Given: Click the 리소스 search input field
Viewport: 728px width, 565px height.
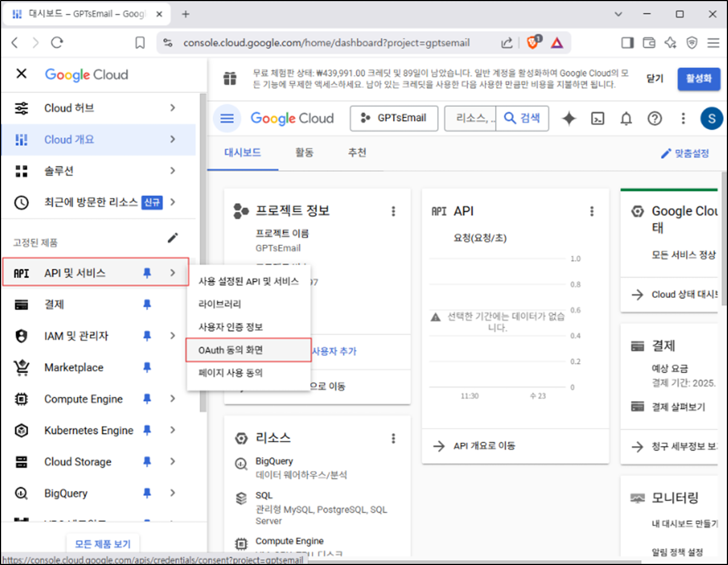Looking at the screenshot, I should [x=471, y=118].
